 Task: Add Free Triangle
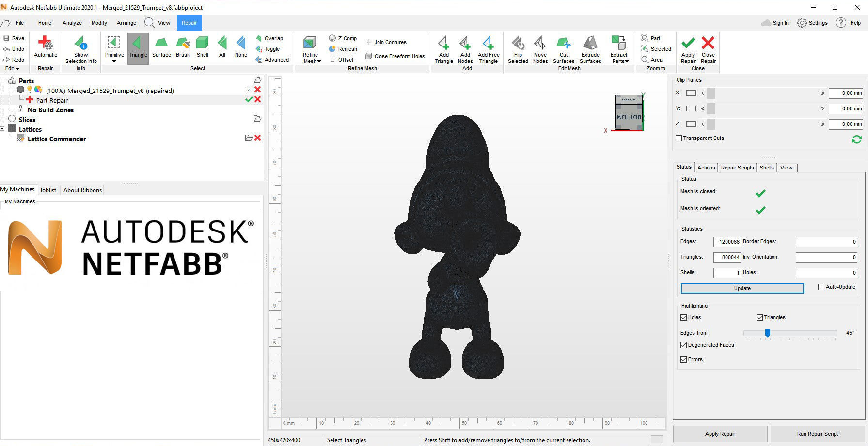point(489,50)
